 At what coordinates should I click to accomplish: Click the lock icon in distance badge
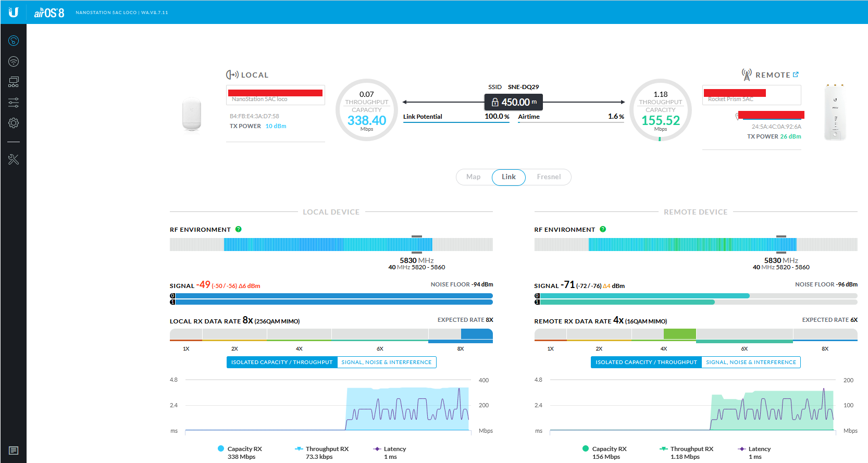[495, 102]
